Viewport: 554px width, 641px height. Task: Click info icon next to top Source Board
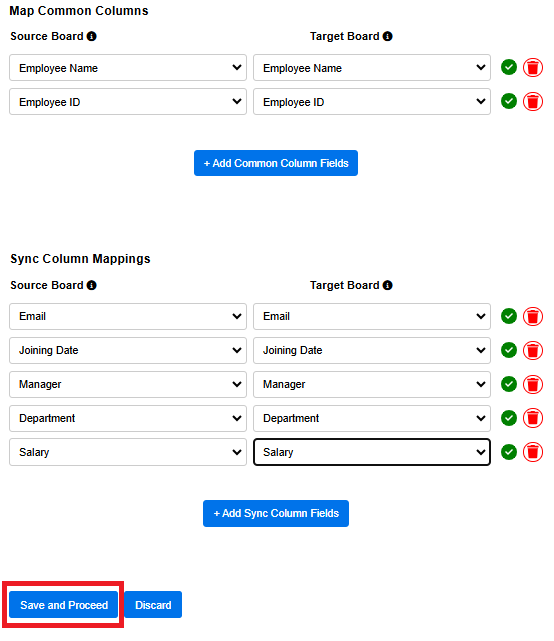[x=92, y=36]
